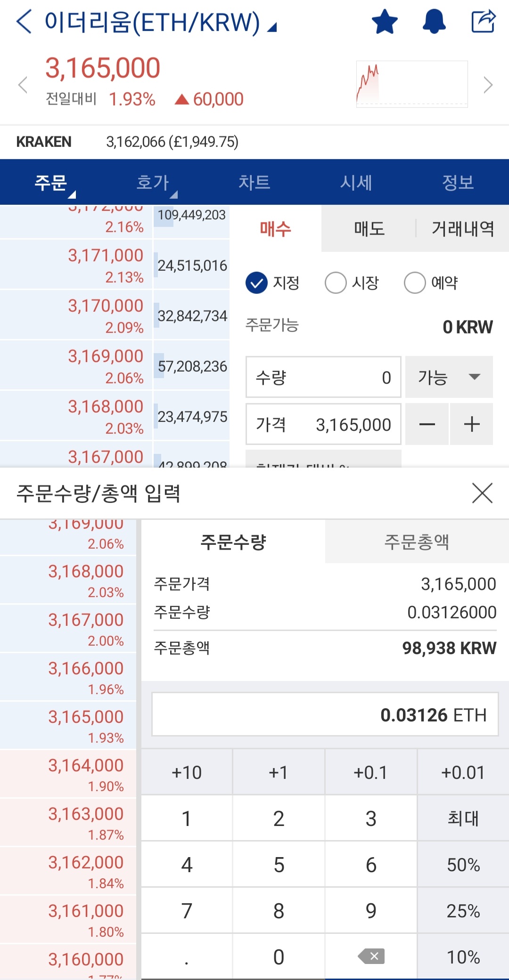Go back with the left arrow icon
The width and height of the screenshot is (509, 980).
24,22
